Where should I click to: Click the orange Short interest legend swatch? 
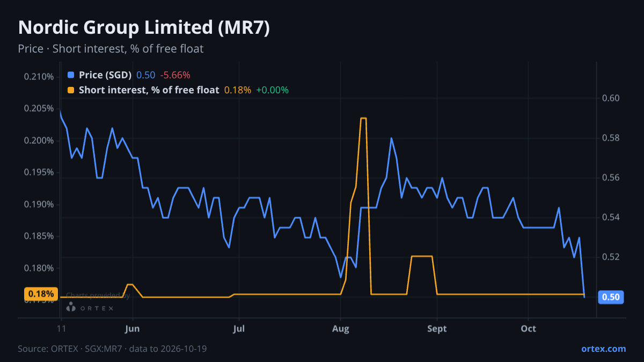(71, 90)
